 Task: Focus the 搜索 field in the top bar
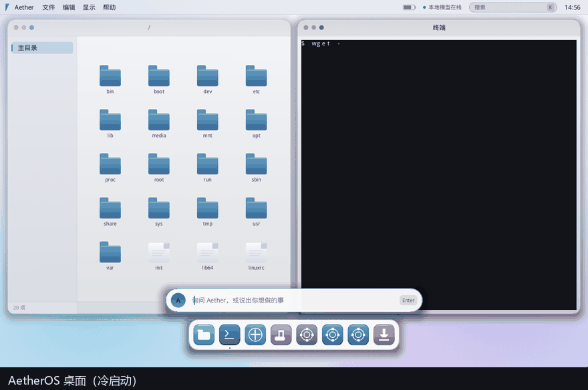[x=512, y=7]
